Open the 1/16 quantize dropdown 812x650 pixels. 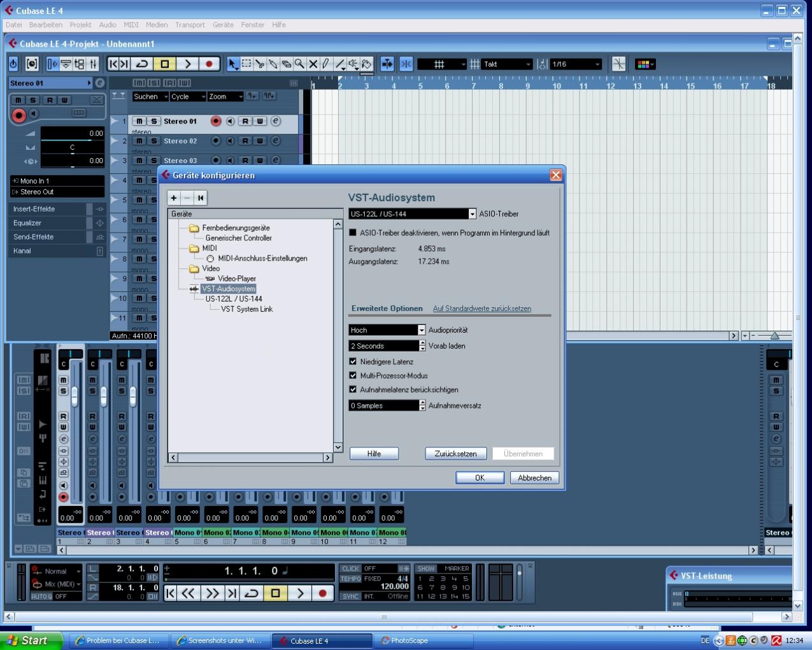tap(597, 64)
